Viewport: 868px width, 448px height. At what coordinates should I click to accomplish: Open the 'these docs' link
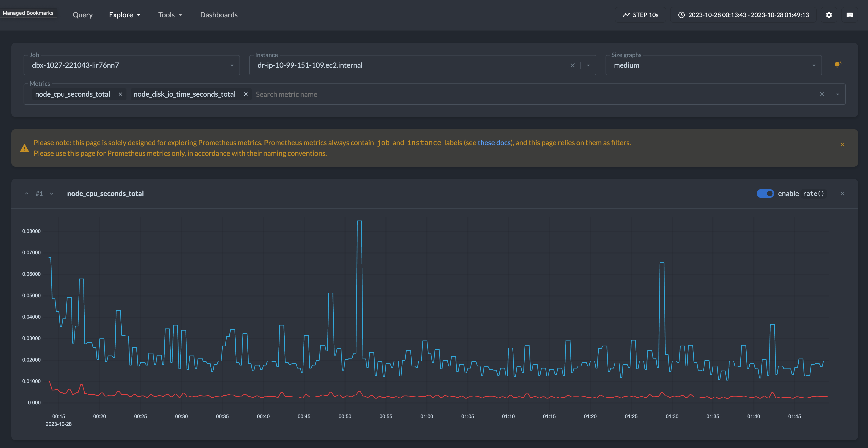[494, 142]
